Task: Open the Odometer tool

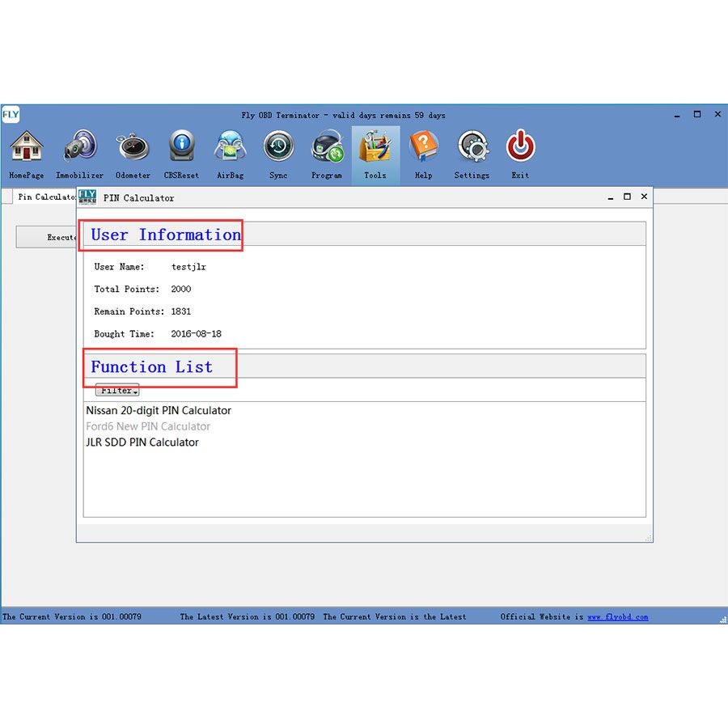Action: point(133,154)
